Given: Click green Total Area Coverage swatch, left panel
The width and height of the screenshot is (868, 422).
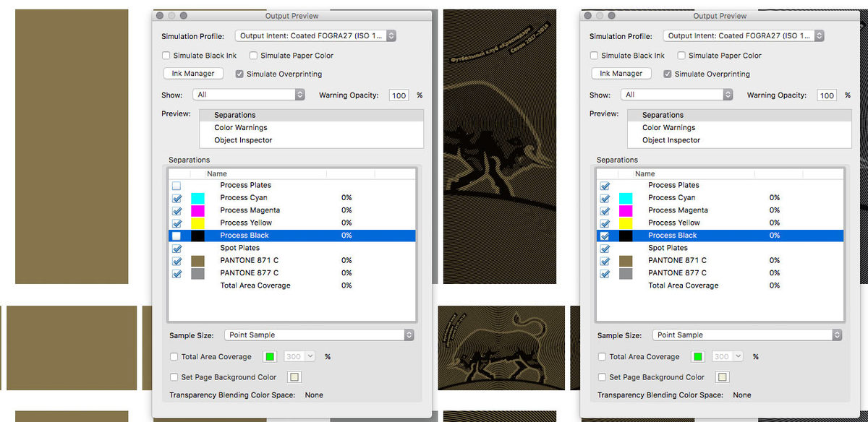Looking at the screenshot, I should pos(271,356).
